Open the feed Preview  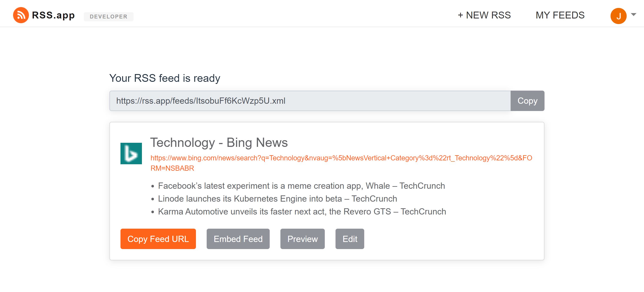pos(302,239)
